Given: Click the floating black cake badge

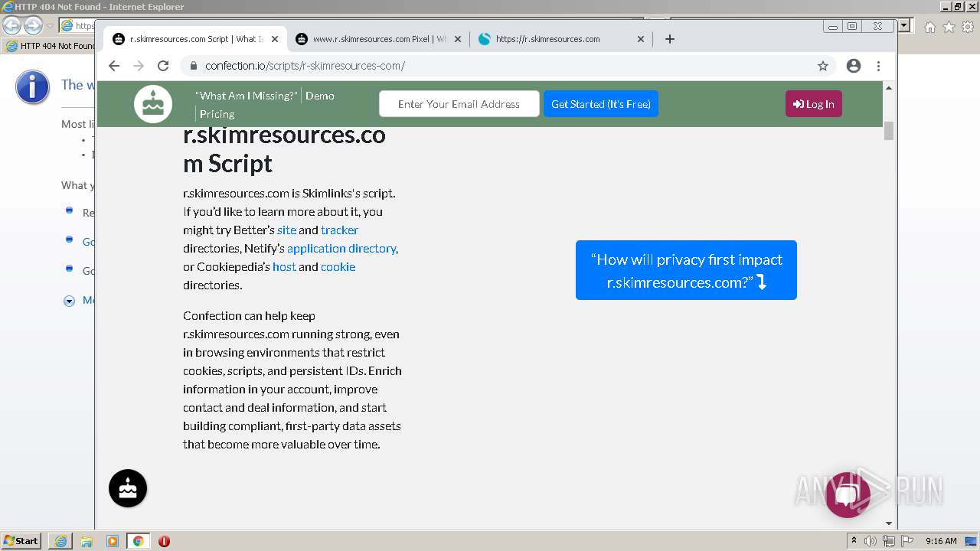Looking at the screenshot, I should click(128, 488).
